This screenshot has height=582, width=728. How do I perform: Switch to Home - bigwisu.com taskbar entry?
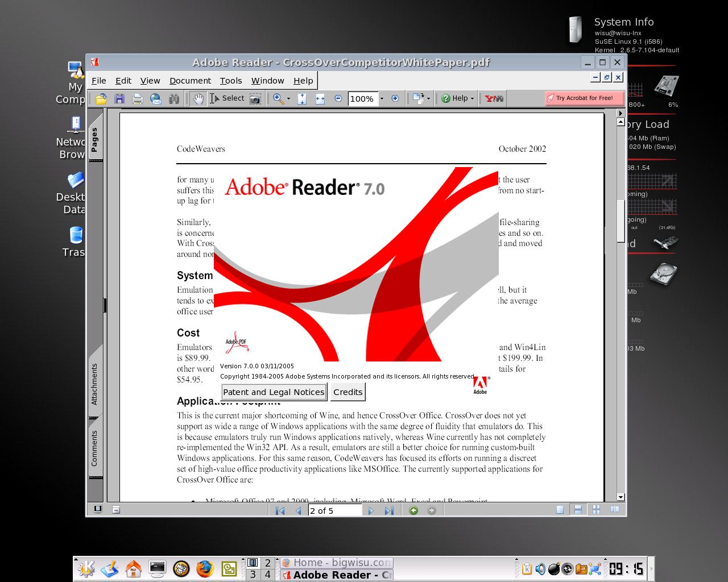(336, 563)
